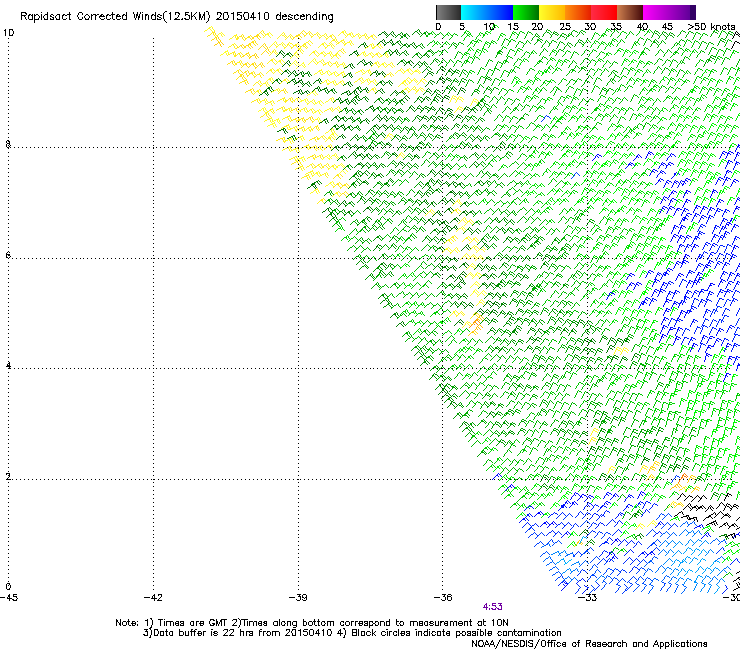The height and width of the screenshot is (650, 740).
Task: Click the blue 10-15 knots color swatch
Action: (500, 12)
